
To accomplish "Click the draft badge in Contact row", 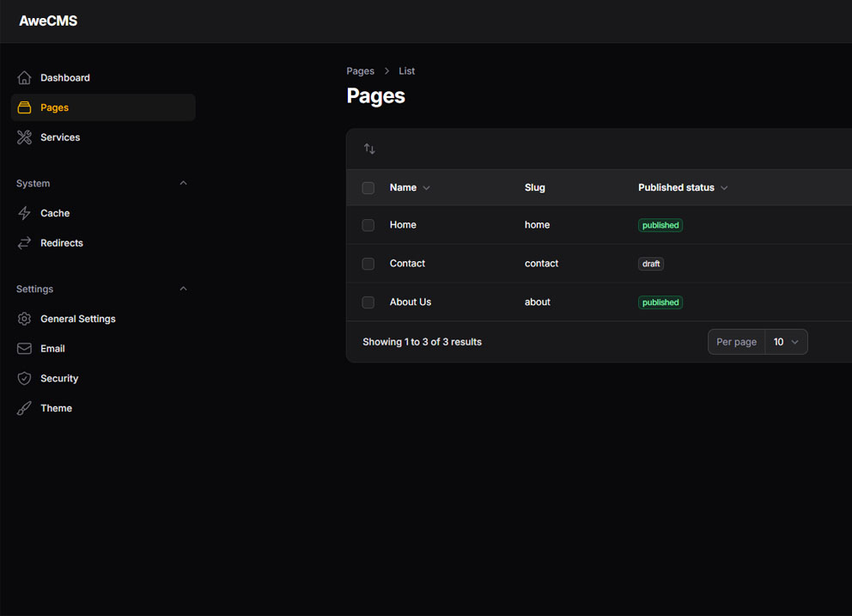I will click(650, 264).
